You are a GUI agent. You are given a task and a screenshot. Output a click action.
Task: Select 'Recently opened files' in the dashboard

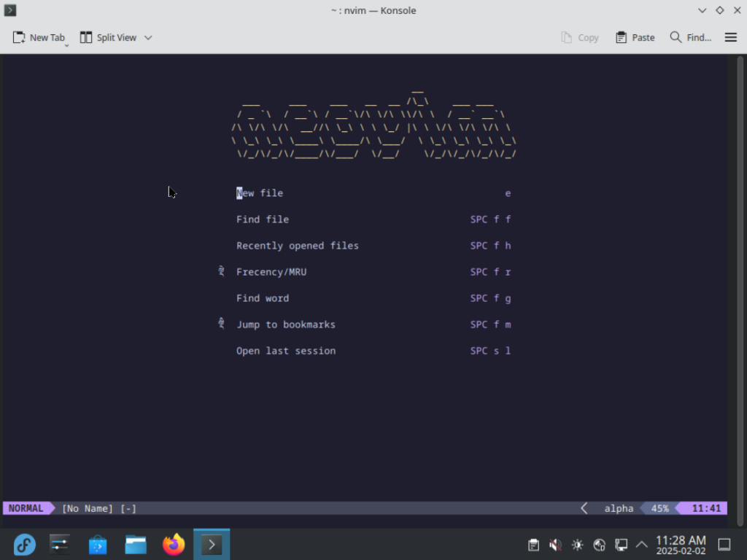click(x=298, y=246)
